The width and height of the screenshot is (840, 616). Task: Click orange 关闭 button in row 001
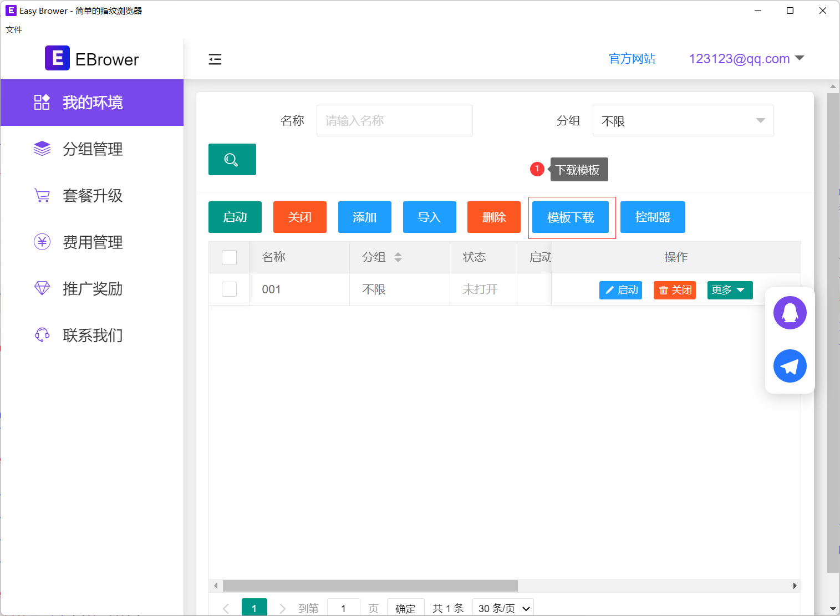[675, 290]
